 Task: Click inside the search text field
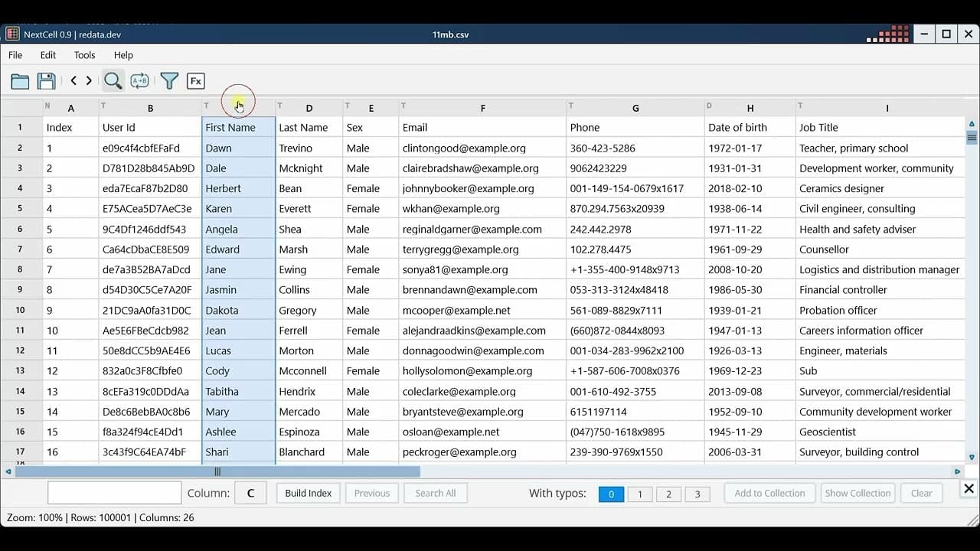tap(113, 492)
